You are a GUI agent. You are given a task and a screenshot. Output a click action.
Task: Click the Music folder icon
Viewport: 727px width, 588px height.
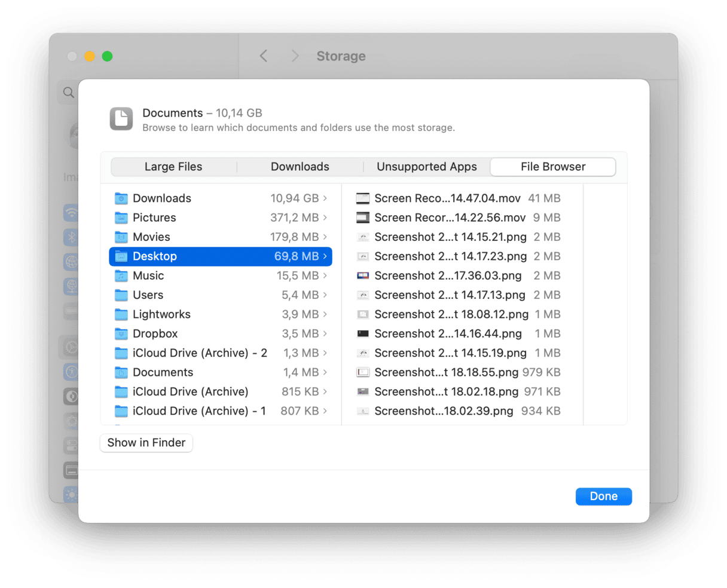(x=121, y=275)
